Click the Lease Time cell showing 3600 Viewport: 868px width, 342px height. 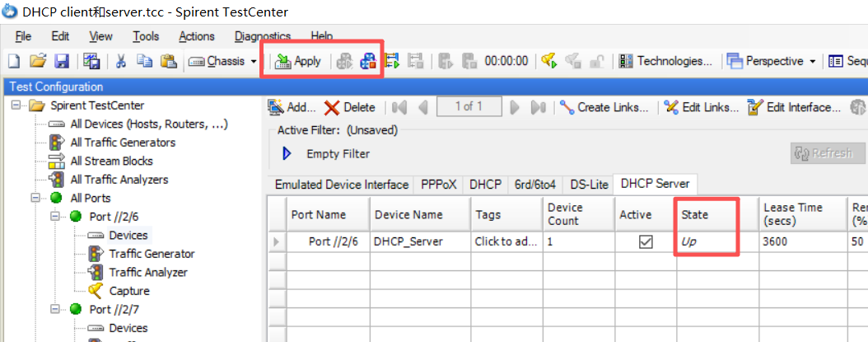(802, 242)
